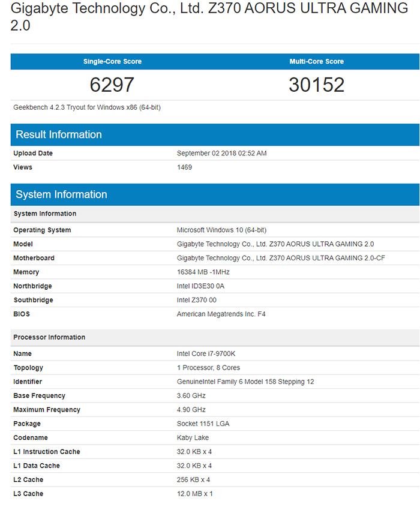Select the value 12.0 MB x 1
Viewport: 420px width, 510px height.
[194, 493]
